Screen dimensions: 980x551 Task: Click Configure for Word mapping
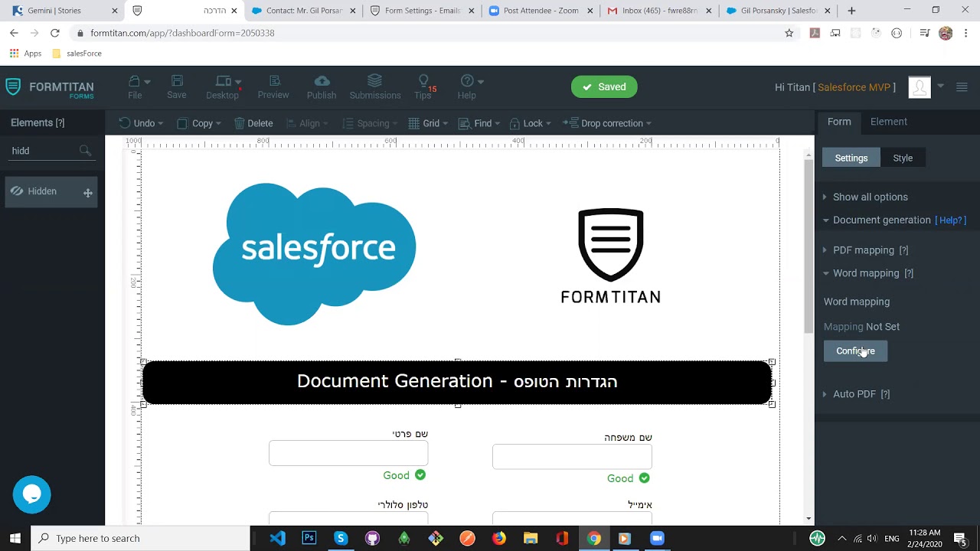click(855, 351)
